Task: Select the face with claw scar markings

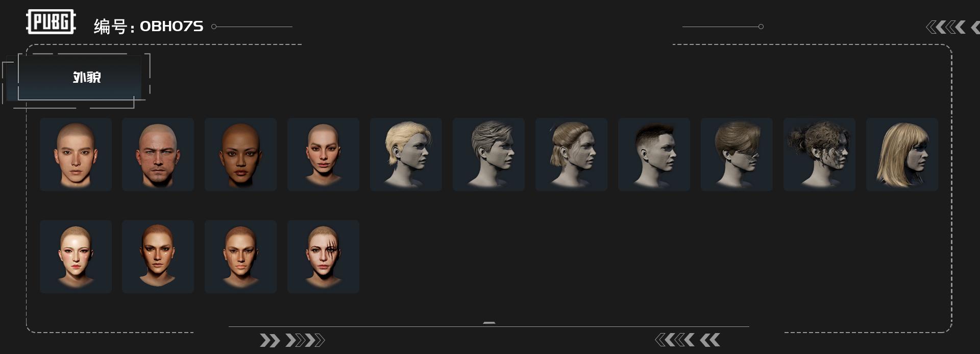Action: click(323, 256)
